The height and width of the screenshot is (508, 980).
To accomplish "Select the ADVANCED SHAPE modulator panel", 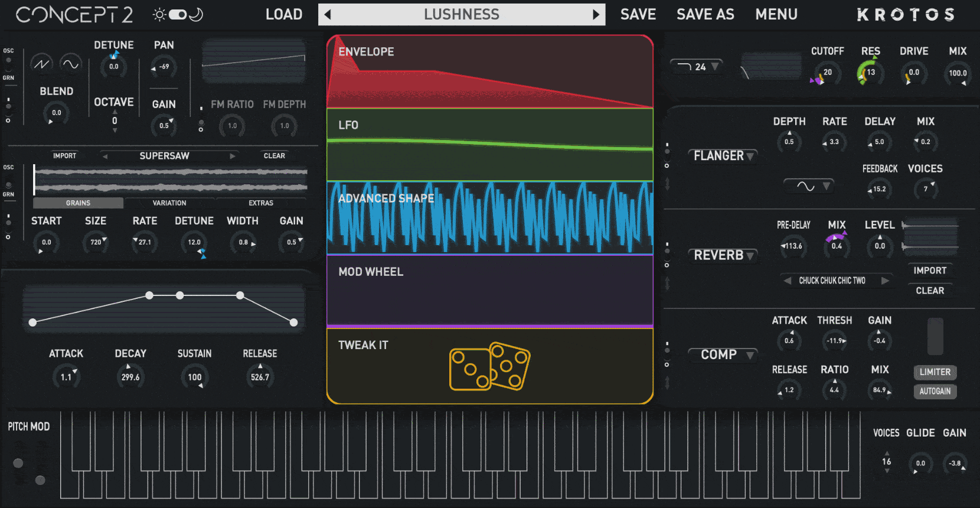I will (x=489, y=218).
